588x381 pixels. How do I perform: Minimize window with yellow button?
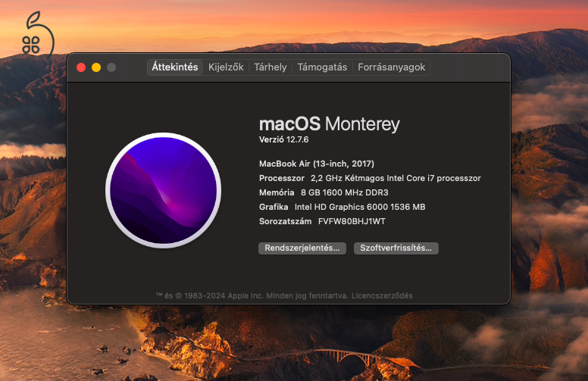tap(96, 67)
